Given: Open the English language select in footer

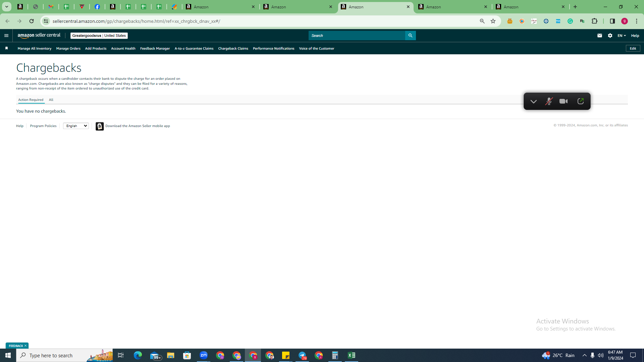Looking at the screenshot, I should (x=76, y=126).
